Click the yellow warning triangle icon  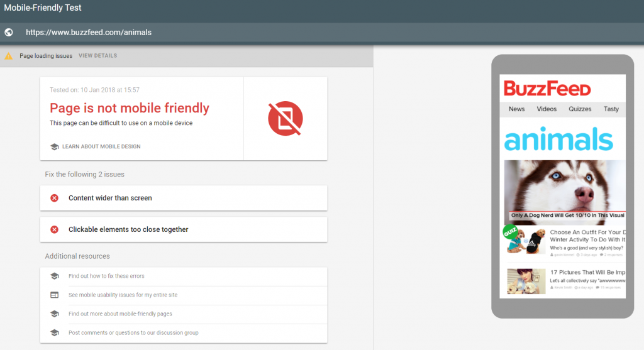[x=9, y=56]
